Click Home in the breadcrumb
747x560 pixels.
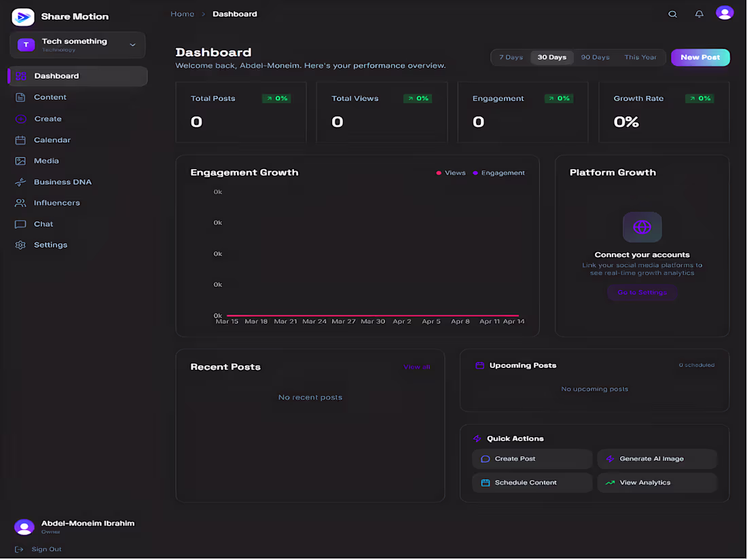[x=183, y=14]
